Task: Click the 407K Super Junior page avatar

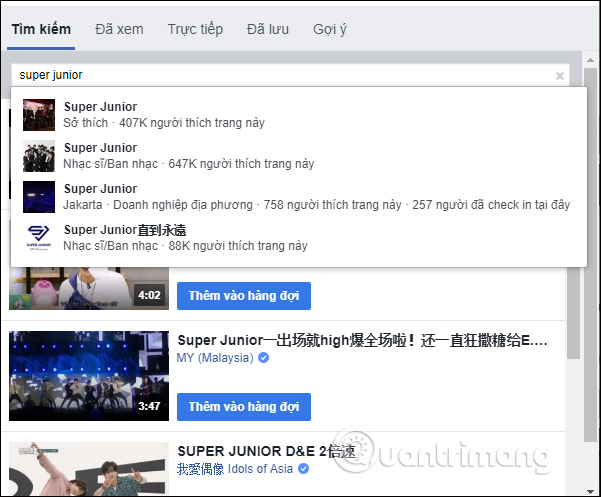Action: click(x=39, y=115)
